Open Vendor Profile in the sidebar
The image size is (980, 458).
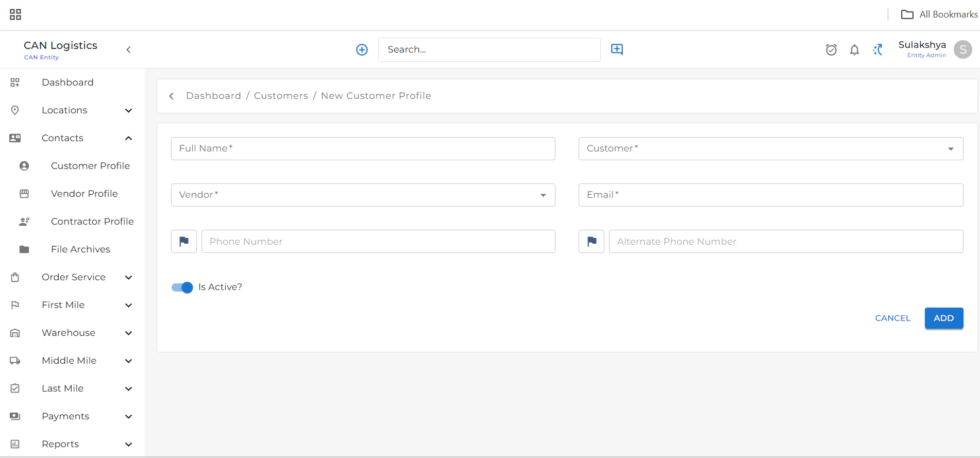[x=84, y=194]
